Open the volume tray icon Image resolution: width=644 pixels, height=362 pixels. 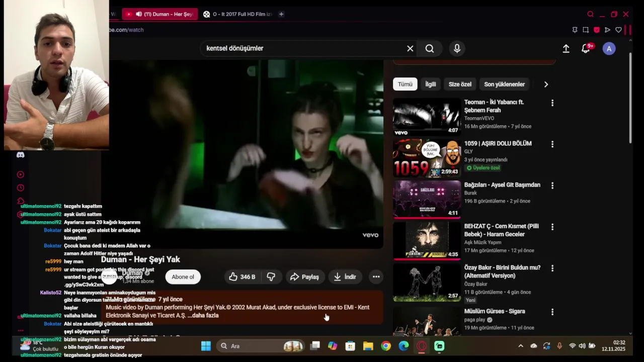point(582,346)
